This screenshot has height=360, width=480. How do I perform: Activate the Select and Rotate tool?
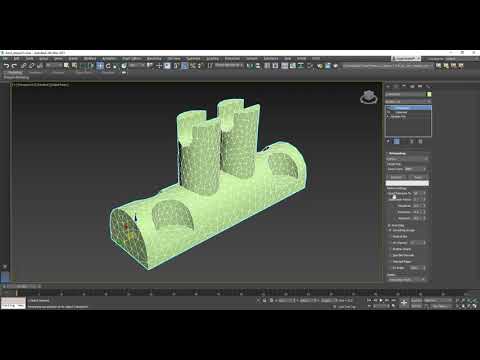(x=108, y=66)
